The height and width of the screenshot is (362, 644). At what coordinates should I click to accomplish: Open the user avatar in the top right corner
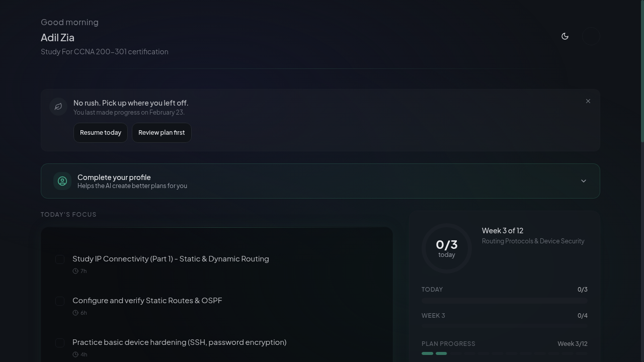[591, 36]
